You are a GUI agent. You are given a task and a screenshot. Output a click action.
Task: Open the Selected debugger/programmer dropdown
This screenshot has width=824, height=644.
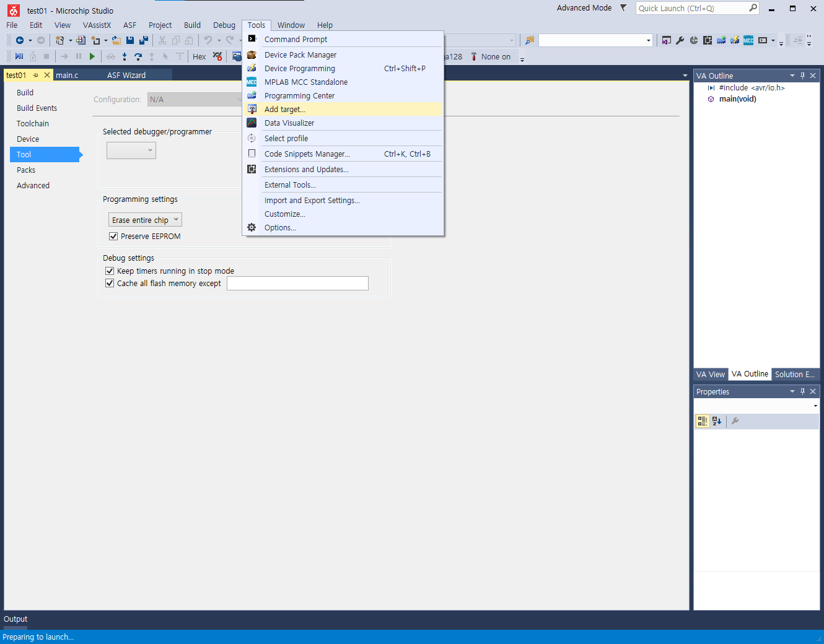coord(131,150)
